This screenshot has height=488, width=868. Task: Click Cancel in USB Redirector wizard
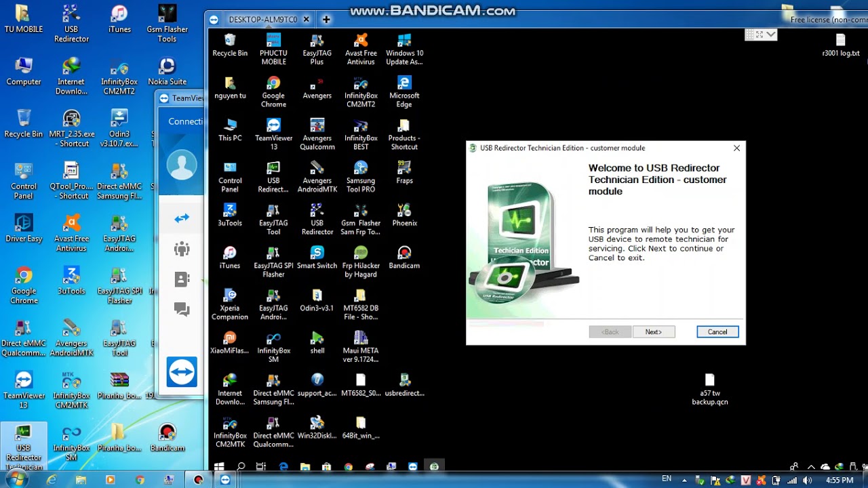[717, 332]
